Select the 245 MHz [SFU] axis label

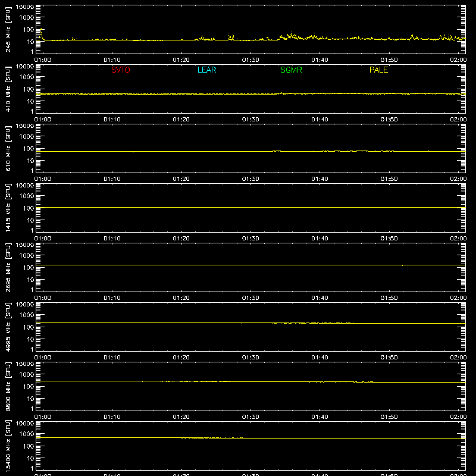pyautogui.click(x=8, y=29)
